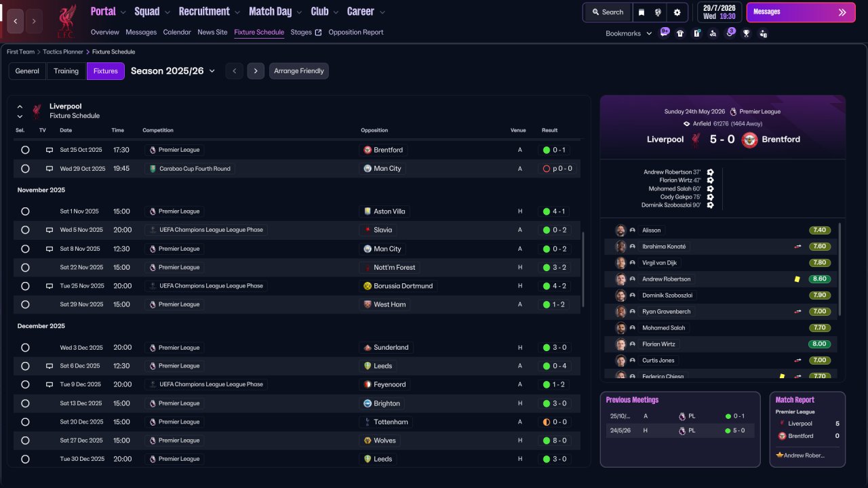This screenshot has width=868, height=488.
Task: Open the 9+ notifications speech bubble shortcut
Action: click(x=665, y=32)
